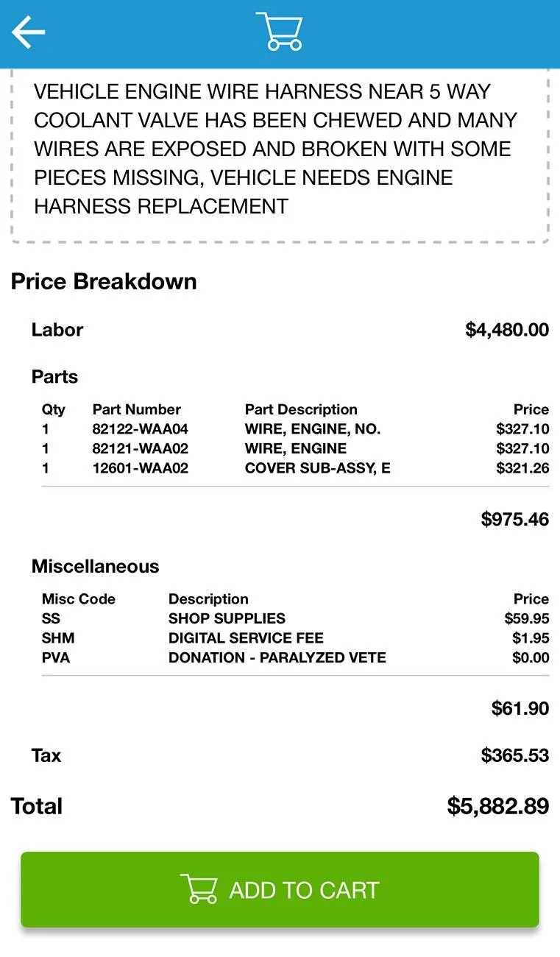Select the Miscellaneous section heading
This screenshot has width=560, height=957.
(x=95, y=566)
